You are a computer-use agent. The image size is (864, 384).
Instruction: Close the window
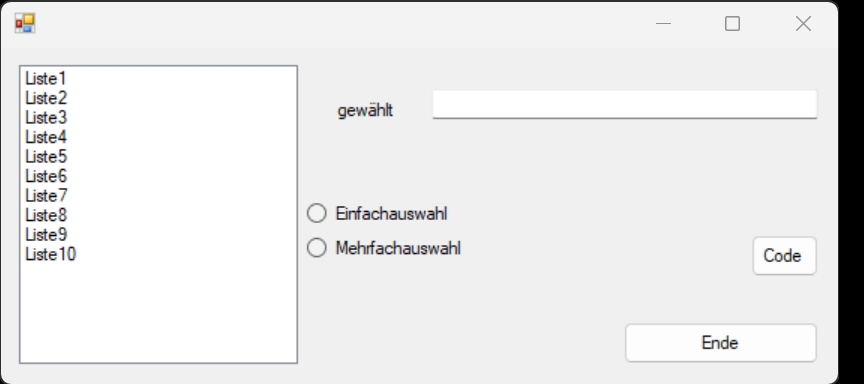coord(803,24)
